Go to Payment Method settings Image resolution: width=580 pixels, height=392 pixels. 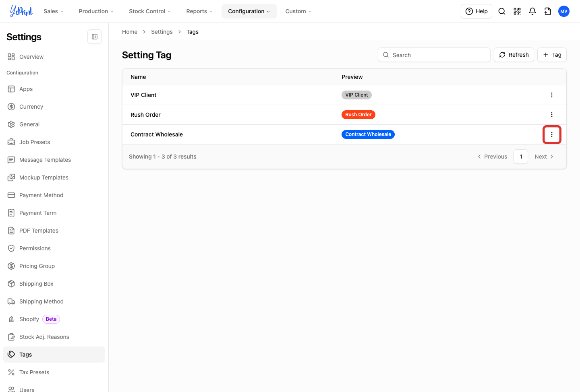pos(54,195)
